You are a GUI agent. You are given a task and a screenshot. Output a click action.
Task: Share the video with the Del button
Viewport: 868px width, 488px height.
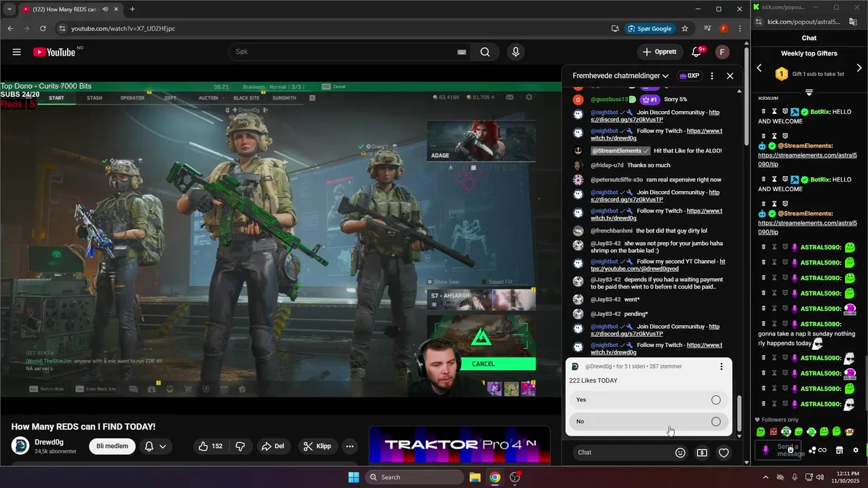[x=273, y=446]
